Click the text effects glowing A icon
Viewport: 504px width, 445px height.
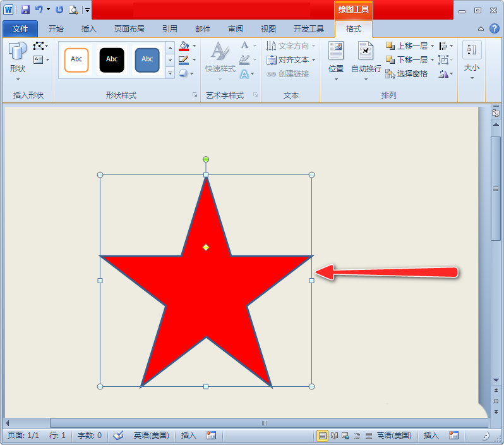coord(244,74)
